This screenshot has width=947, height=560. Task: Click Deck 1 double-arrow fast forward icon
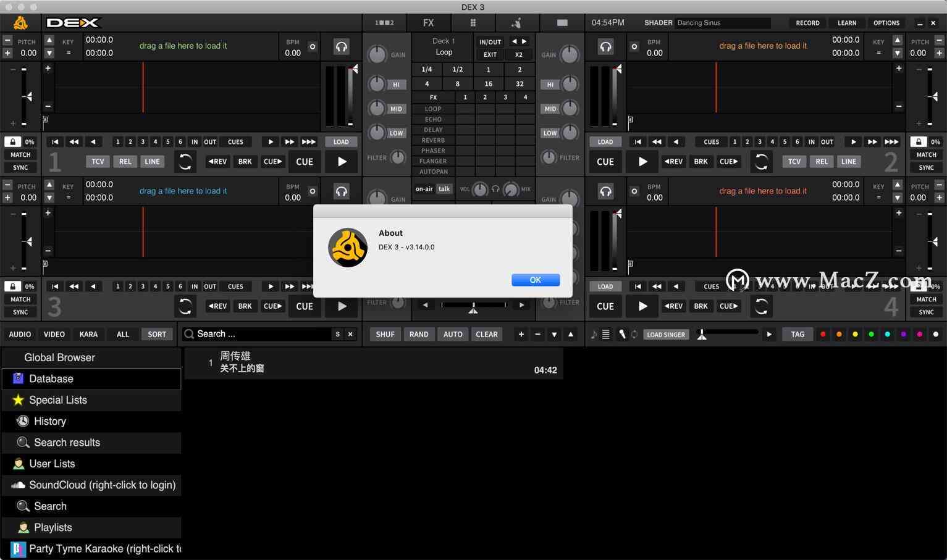pyautogui.click(x=289, y=142)
